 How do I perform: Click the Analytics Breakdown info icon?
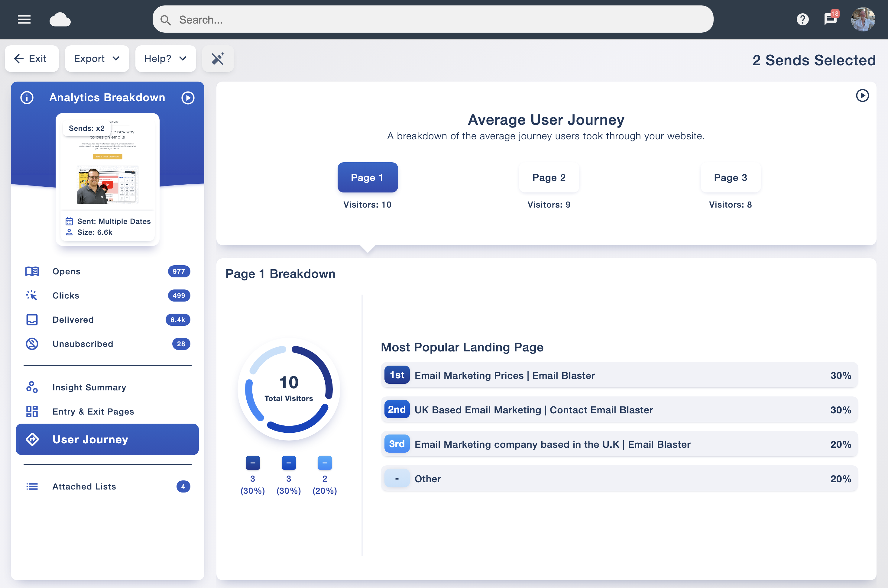(27, 98)
